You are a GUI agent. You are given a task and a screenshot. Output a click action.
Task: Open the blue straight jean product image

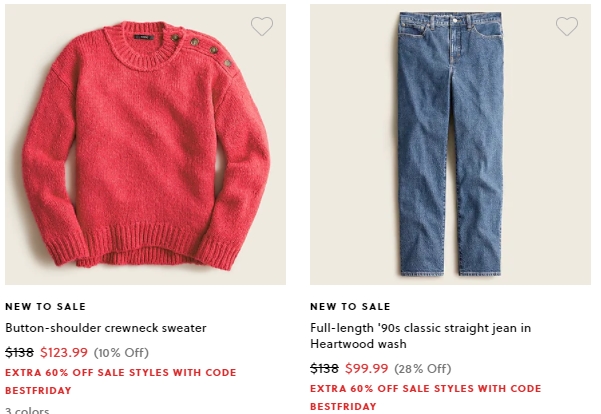(x=450, y=145)
